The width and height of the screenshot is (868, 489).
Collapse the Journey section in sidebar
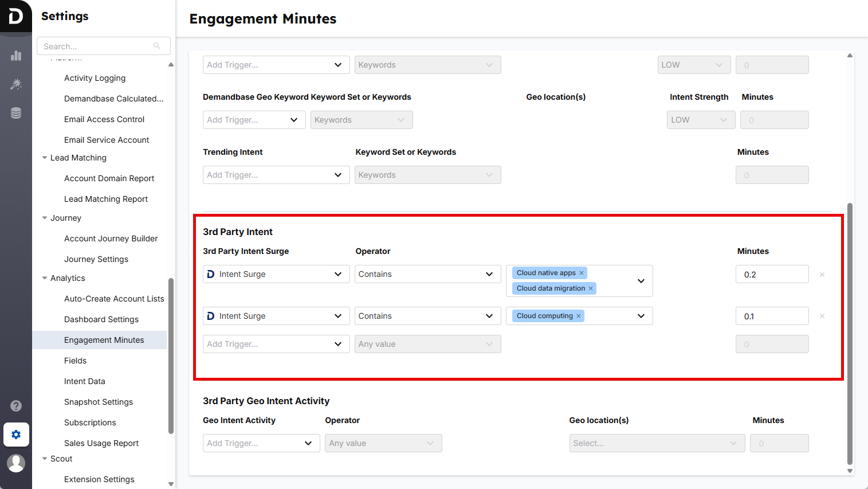pyautogui.click(x=45, y=218)
